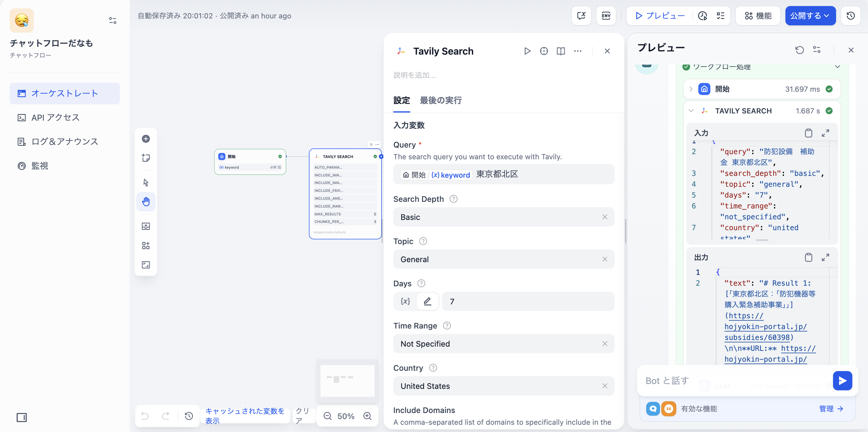
Task: Open the Topic General dropdown
Action: (x=504, y=259)
